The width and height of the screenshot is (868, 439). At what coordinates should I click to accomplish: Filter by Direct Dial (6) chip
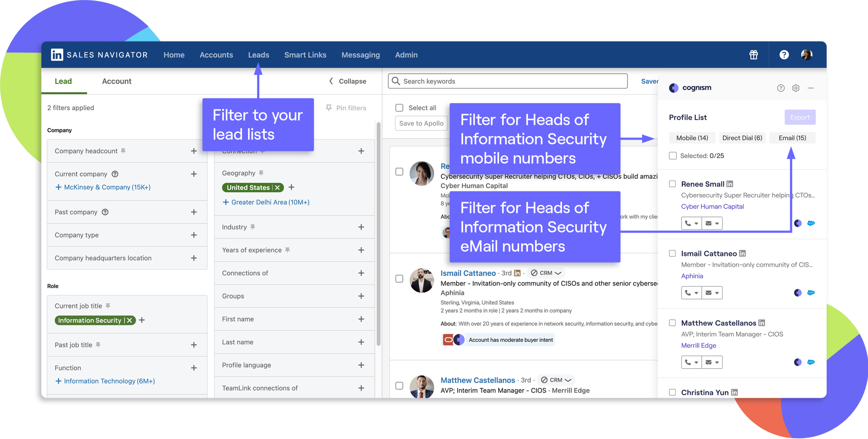point(742,138)
